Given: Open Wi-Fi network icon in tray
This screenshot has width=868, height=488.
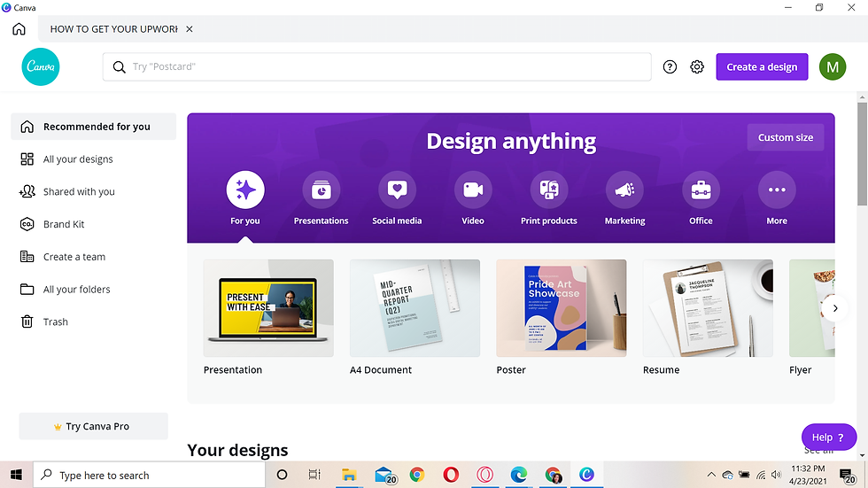Looking at the screenshot, I should pos(761,475).
